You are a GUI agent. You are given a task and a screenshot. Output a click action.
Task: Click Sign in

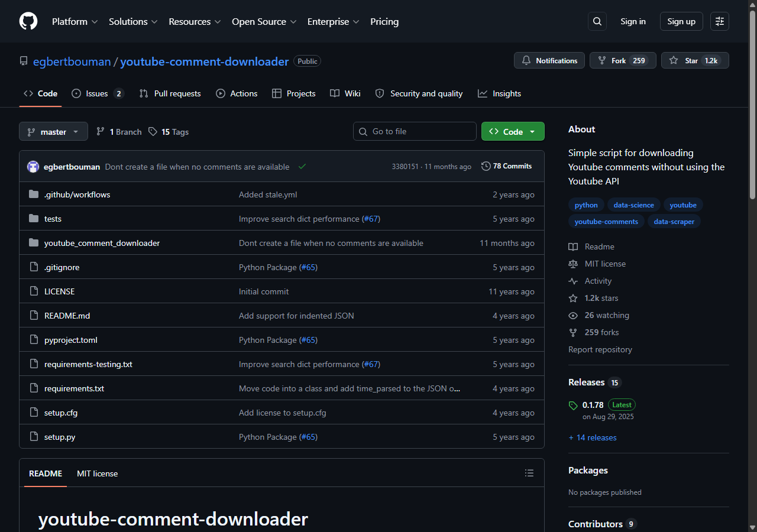633,21
